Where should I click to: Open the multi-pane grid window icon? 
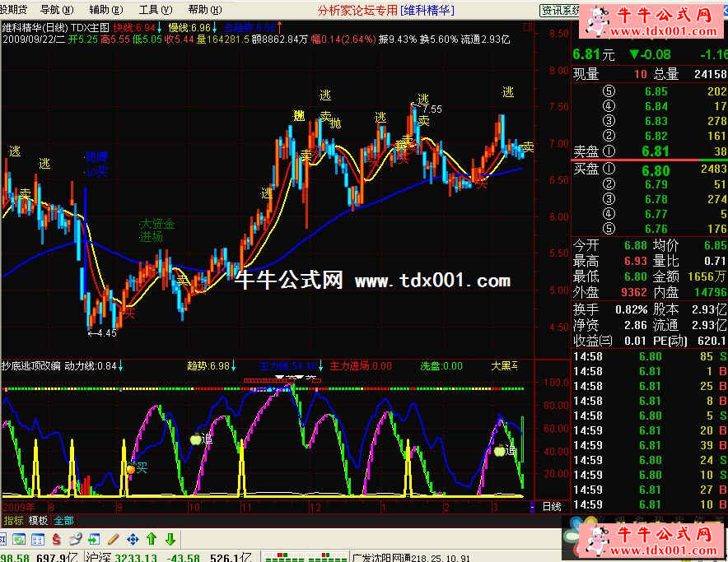pos(38,539)
